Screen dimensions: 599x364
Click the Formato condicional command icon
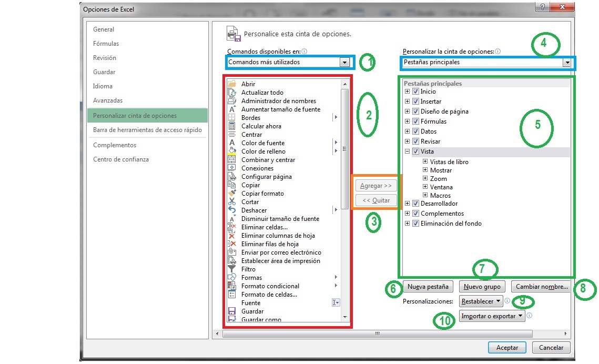click(232, 286)
